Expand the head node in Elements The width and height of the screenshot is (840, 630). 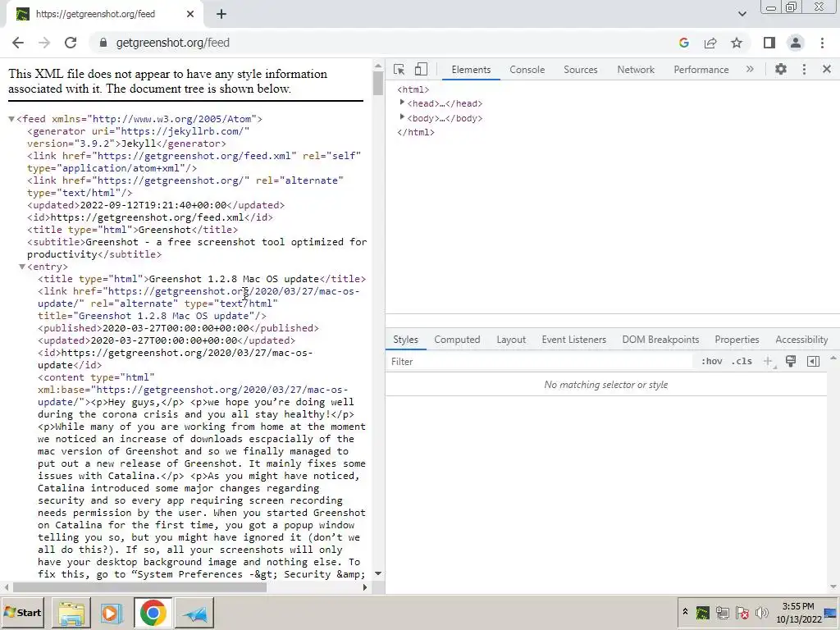point(402,103)
